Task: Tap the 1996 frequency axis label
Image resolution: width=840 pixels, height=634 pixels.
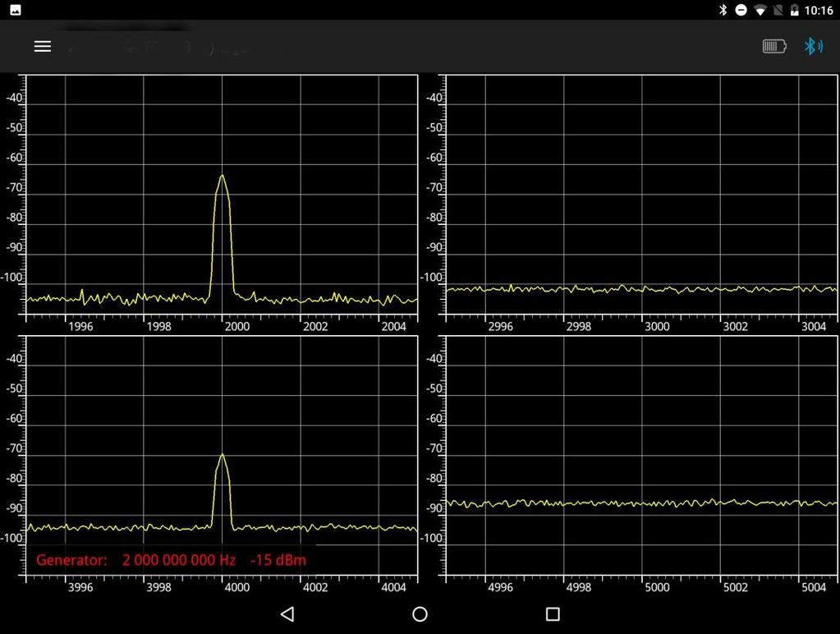Action: [x=80, y=326]
